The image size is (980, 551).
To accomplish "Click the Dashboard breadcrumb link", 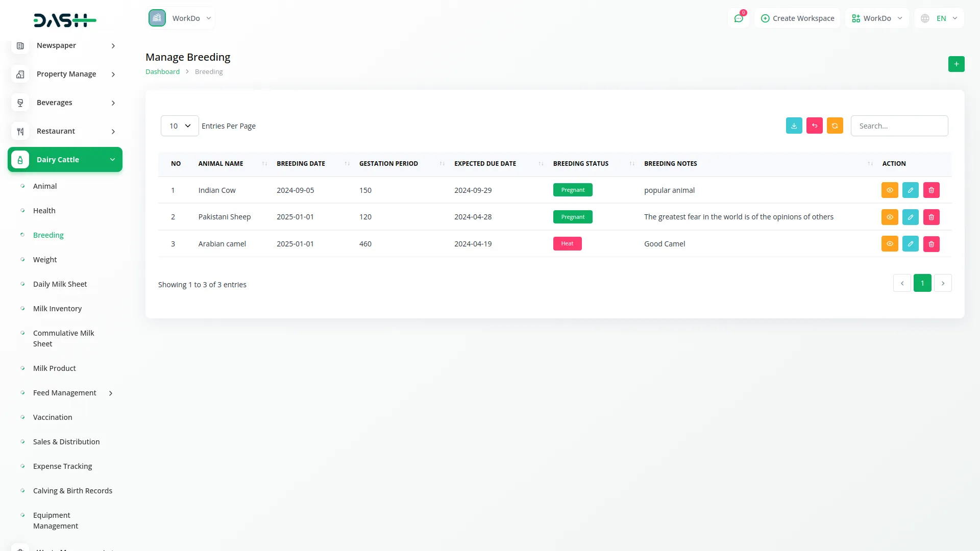I will click(x=162, y=71).
